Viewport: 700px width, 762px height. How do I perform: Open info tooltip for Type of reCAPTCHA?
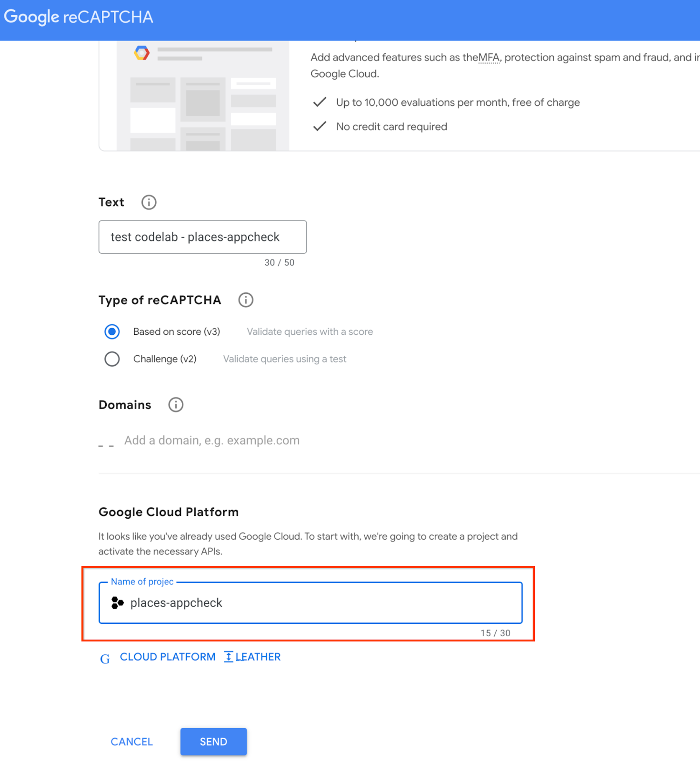246,300
